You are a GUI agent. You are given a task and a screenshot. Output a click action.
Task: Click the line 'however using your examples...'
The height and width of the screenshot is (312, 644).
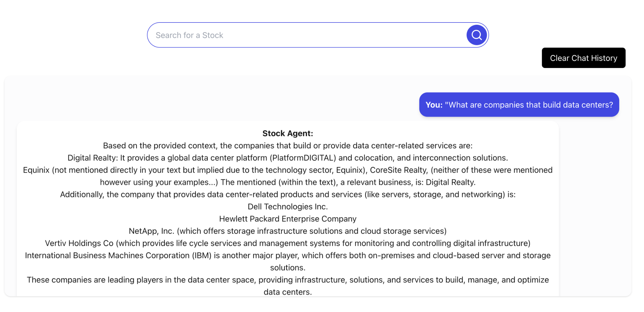288,182
